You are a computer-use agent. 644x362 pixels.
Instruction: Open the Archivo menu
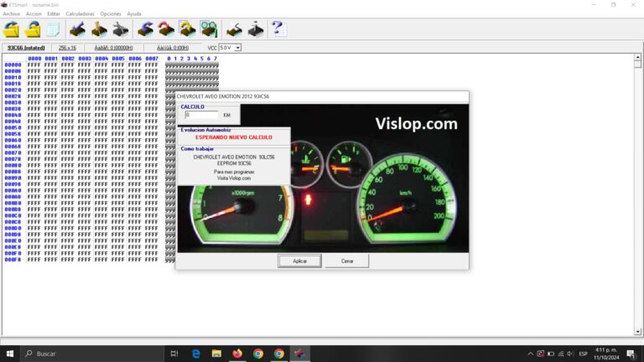click(x=11, y=14)
